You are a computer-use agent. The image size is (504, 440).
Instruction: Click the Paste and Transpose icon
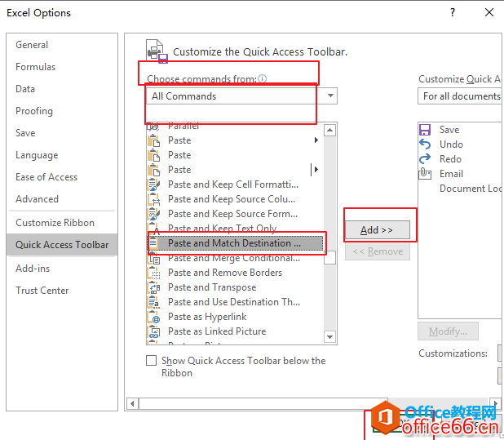[153, 287]
